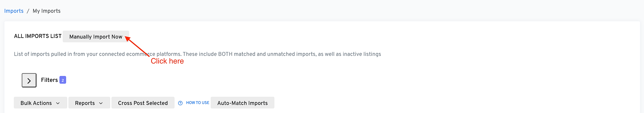This screenshot has width=644, height=113.
Task: Open the HOW TO USE help link
Action: click(197, 103)
